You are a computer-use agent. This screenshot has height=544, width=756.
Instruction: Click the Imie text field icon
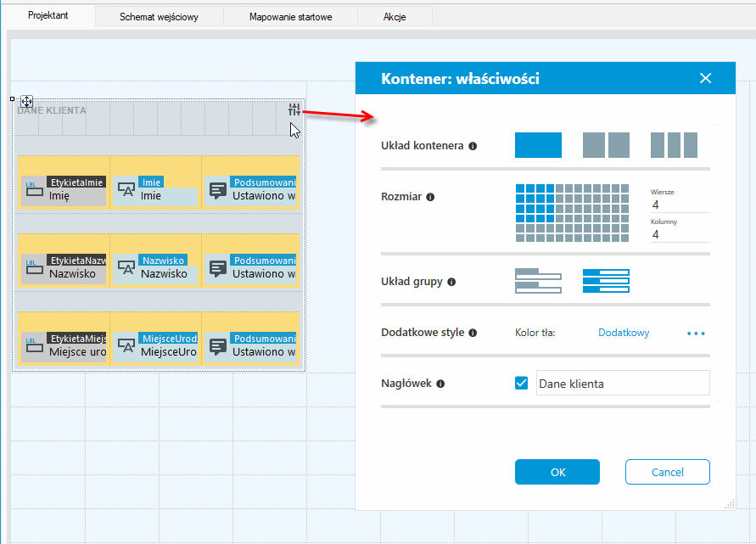(x=126, y=189)
